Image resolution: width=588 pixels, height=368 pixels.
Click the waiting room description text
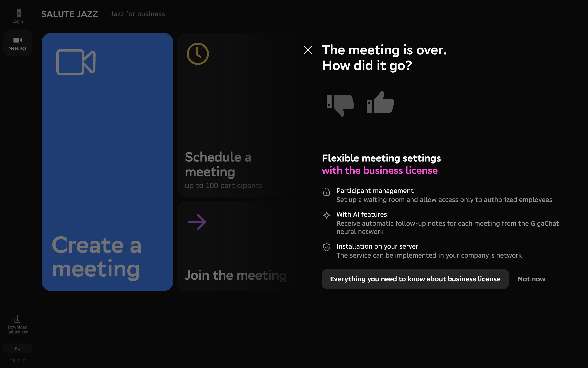444,200
